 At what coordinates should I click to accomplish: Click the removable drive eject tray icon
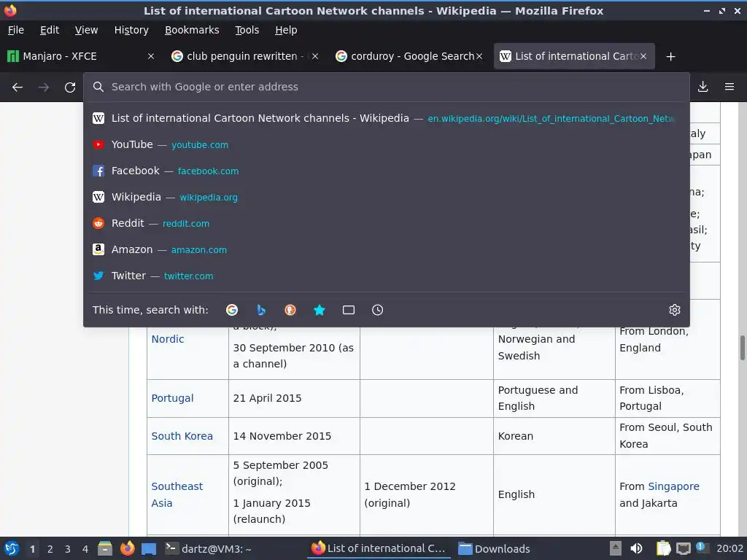[x=616, y=548]
